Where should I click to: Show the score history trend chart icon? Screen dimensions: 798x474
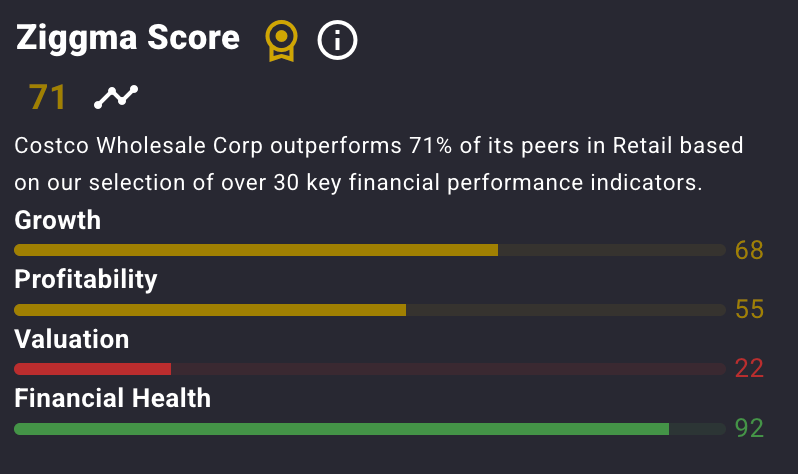(116, 97)
